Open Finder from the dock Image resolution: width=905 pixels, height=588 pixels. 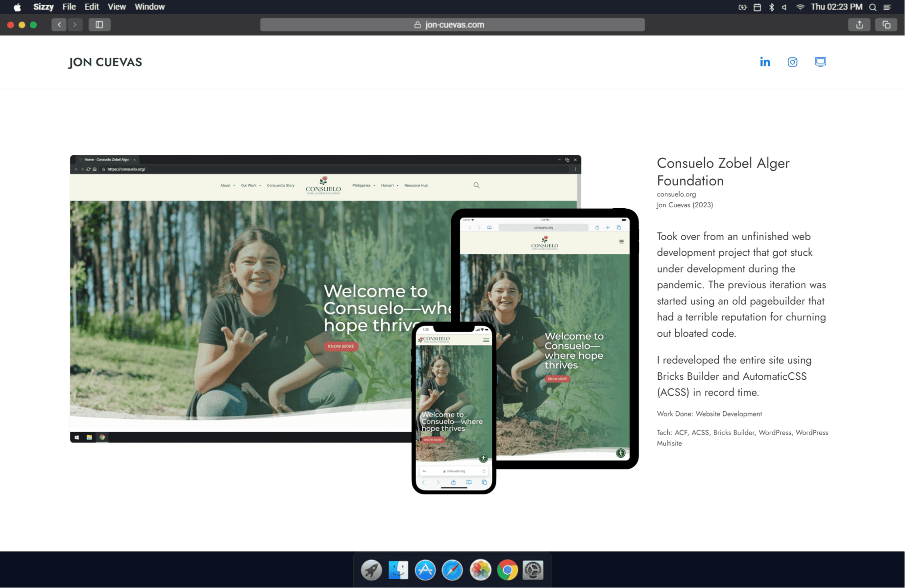click(398, 570)
